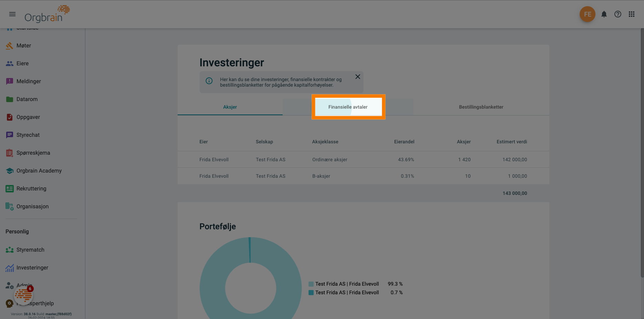644x319 pixels.
Task: Click the Personlig section label
Action: 17,232
